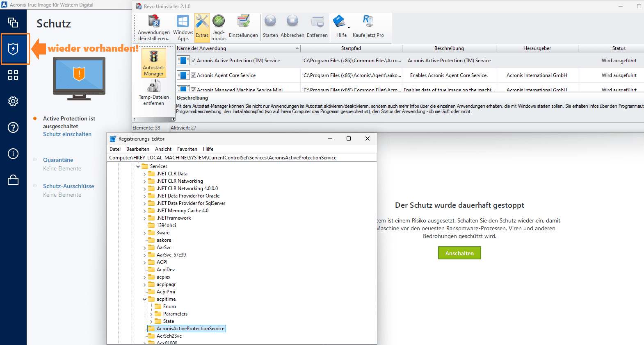Image resolution: width=644 pixels, height=345 pixels.
Task: Expand .NET Memory Cache 4.0 key
Action: pos(144,211)
